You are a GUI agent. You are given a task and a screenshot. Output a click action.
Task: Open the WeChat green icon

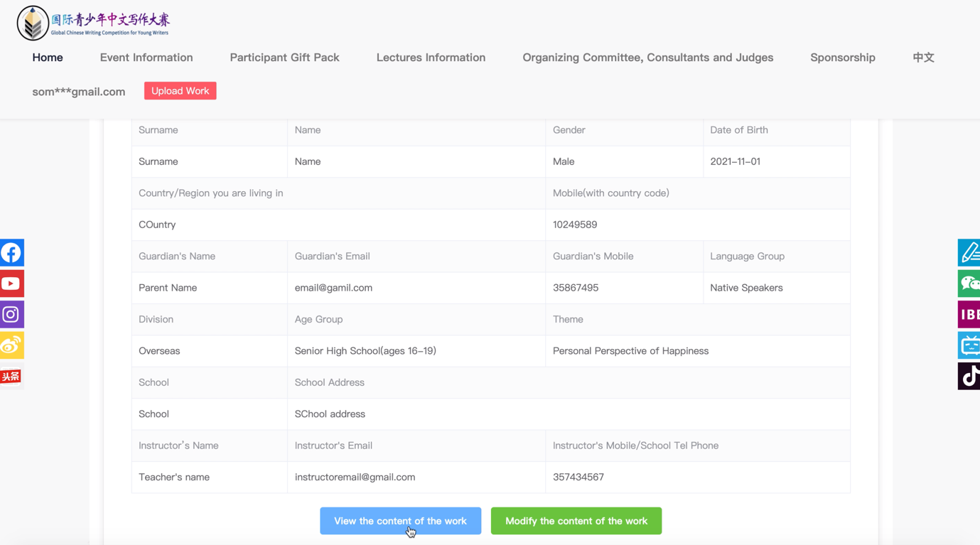tap(969, 284)
